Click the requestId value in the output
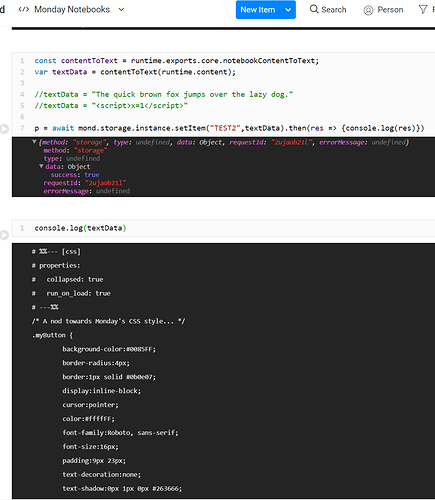The width and height of the screenshot is (435, 500). pos(105,183)
